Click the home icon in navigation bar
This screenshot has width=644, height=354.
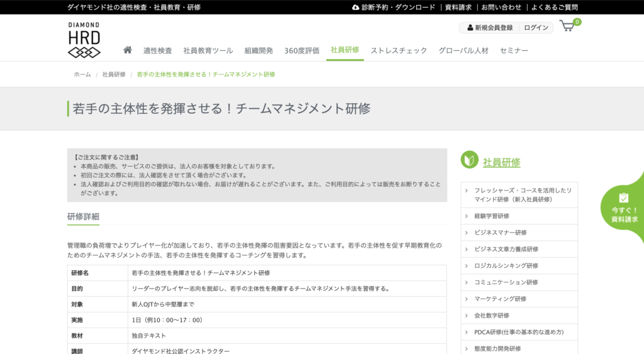(128, 50)
